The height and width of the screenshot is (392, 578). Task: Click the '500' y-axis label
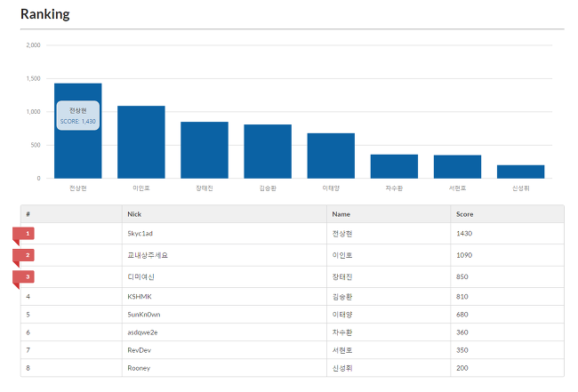pyautogui.click(x=36, y=145)
